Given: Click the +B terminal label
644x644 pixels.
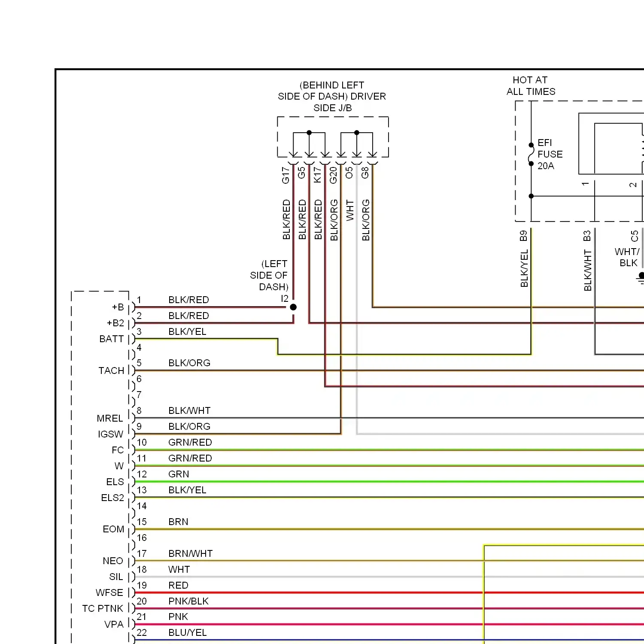Looking at the screenshot, I should click(118, 307).
